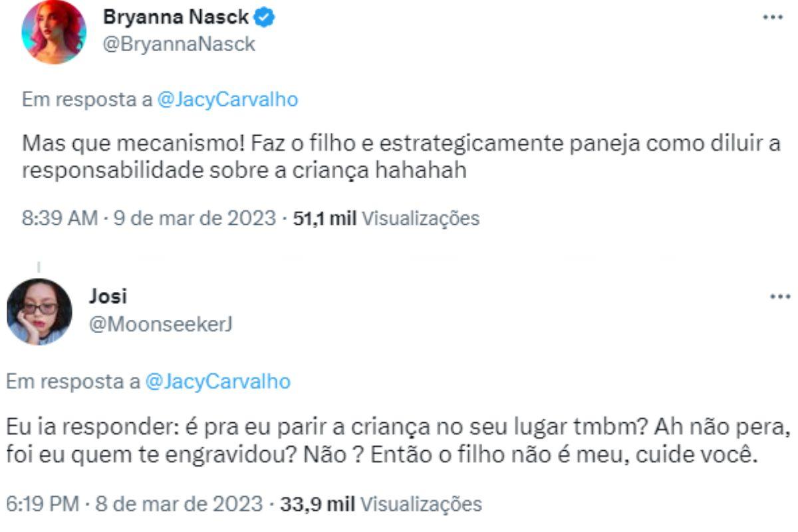Open Bryanna Nasck's profile picture

click(53, 33)
